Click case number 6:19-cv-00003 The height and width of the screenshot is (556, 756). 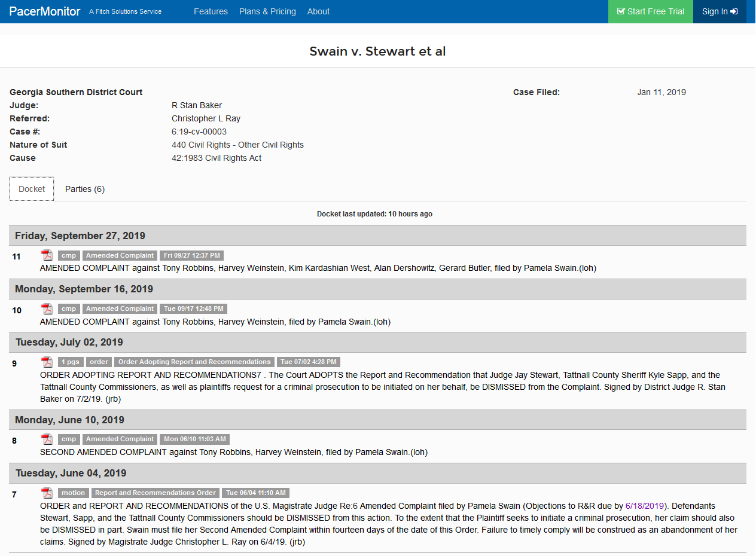click(199, 132)
